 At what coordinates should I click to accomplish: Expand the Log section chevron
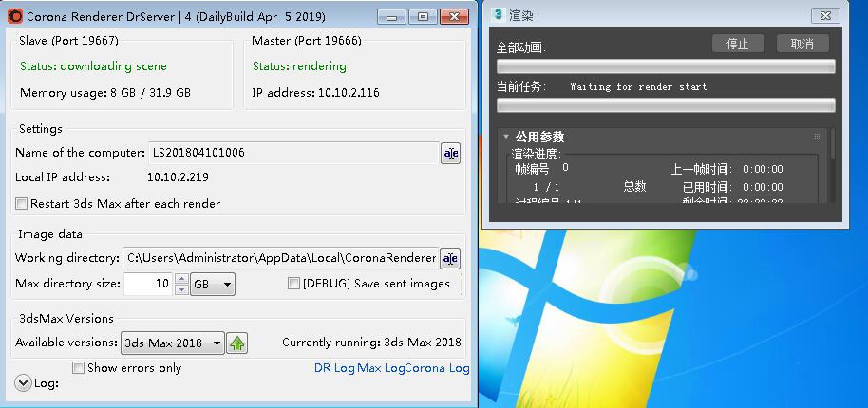[23, 383]
